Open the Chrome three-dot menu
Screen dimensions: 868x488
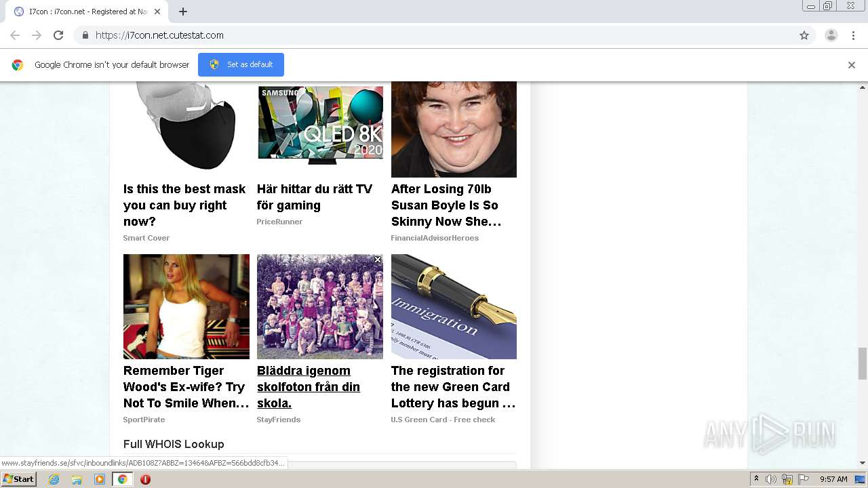click(854, 35)
